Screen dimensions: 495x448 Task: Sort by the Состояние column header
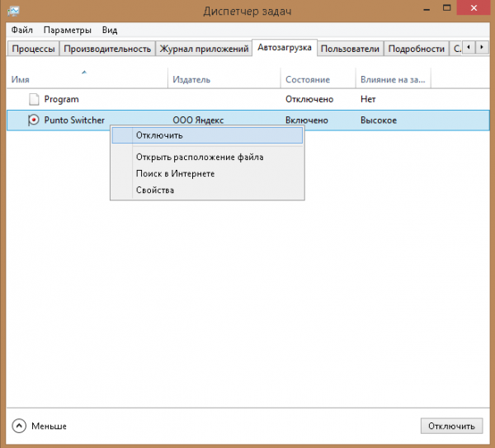(318, 78)
